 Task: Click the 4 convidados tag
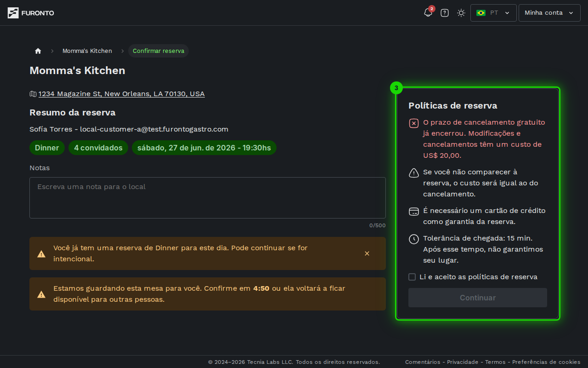(x=98, y=148)
